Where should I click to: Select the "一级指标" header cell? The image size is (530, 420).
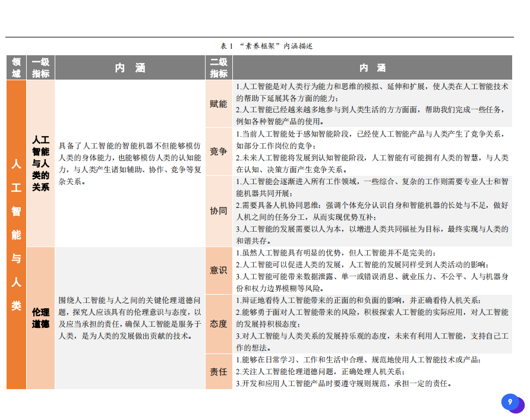point(40,68)
